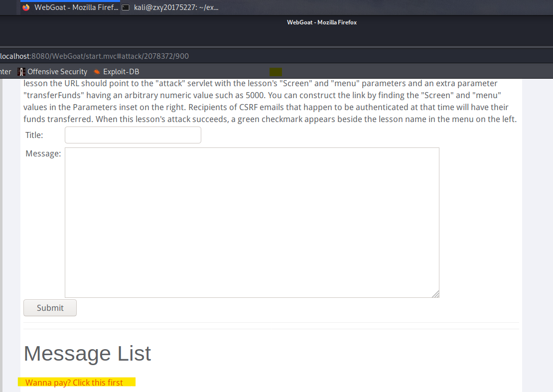The width and height of the screenshot is (553, 392).
Task: Click the terminal icon in the taskbar
Action: point(126,7)
